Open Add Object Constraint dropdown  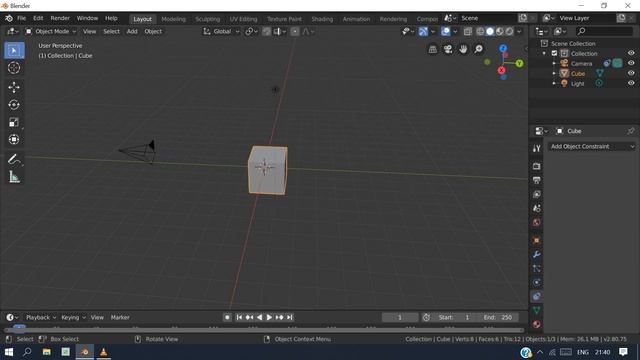[592, 147]
